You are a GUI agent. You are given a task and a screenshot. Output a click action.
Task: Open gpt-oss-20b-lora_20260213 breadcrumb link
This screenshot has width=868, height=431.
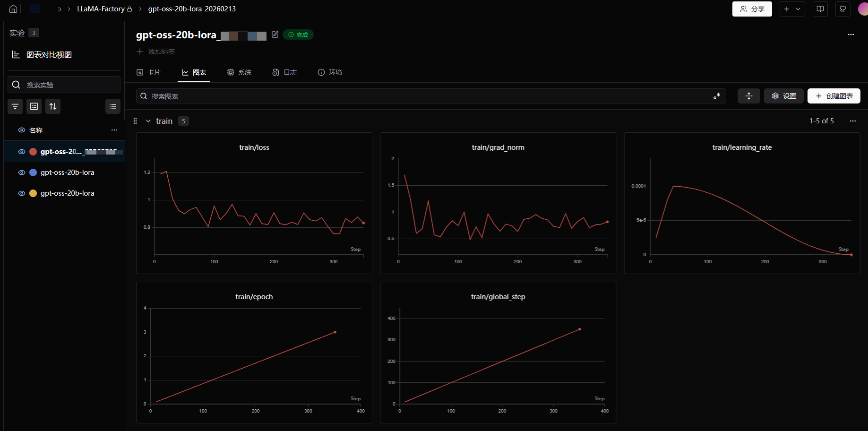(x=192, y=9)
